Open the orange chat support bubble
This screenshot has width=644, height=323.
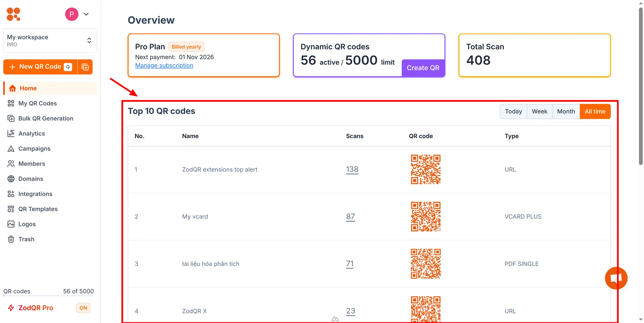click(616, 278)
